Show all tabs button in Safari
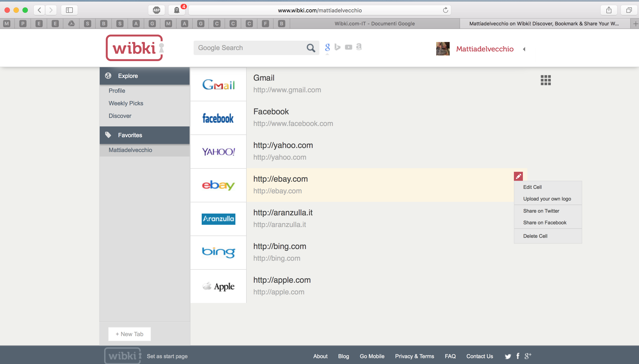The image size is (639, 364). click(x=629, y=10)
